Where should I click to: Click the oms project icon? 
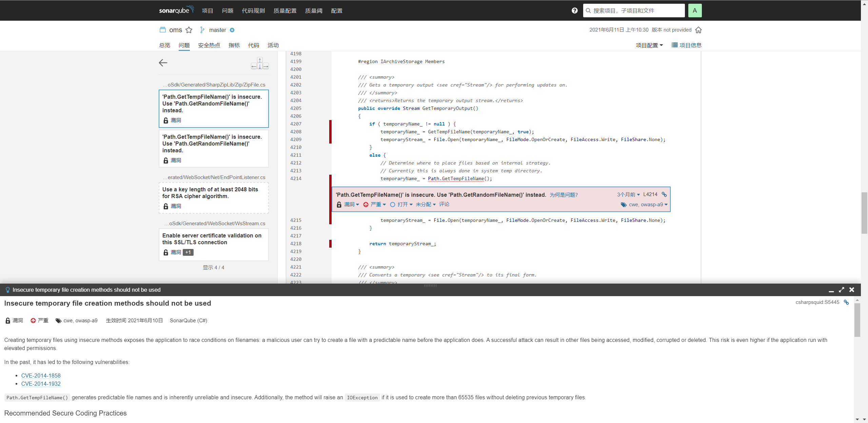163,30
